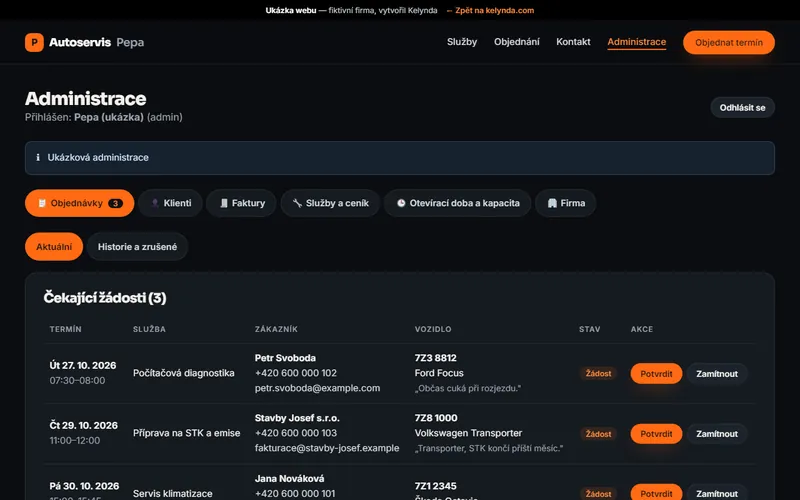Click customer name Stavby Josef s.r.o.
The height and width of the screenshot is (500, 800).
coord(297,418)
